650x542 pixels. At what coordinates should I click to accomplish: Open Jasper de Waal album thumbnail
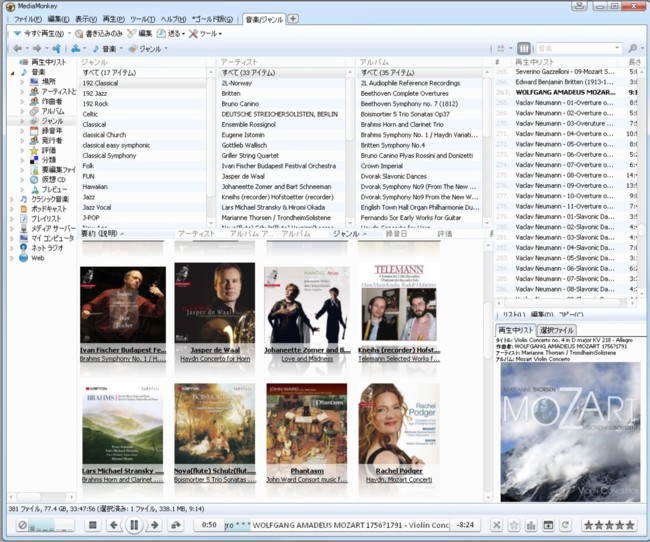(x=215, y=303)
